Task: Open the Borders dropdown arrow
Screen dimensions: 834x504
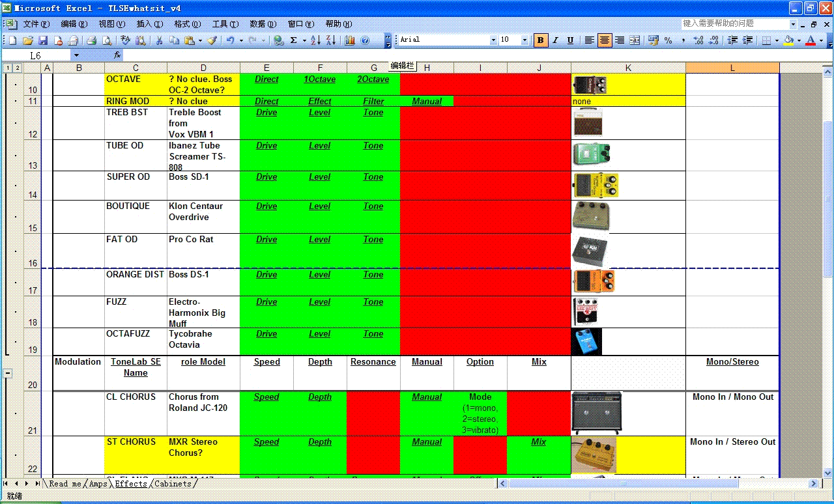Action: pyautogui.click(x=777, y=40)
